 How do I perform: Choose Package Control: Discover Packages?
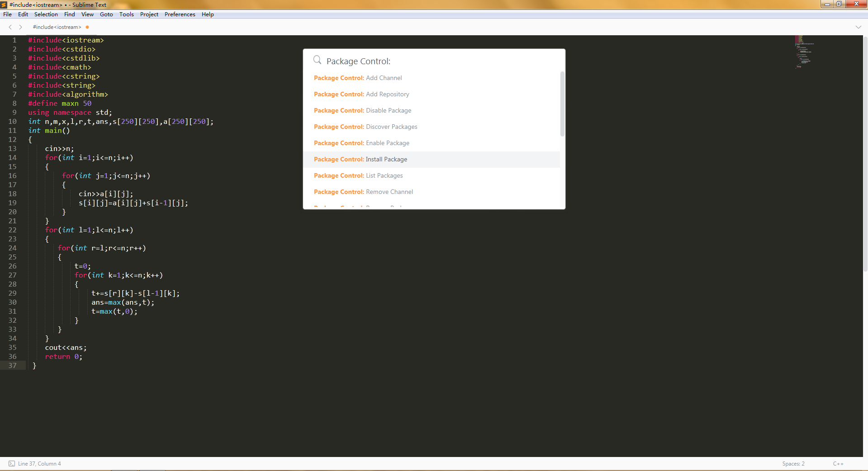point(432,127)
